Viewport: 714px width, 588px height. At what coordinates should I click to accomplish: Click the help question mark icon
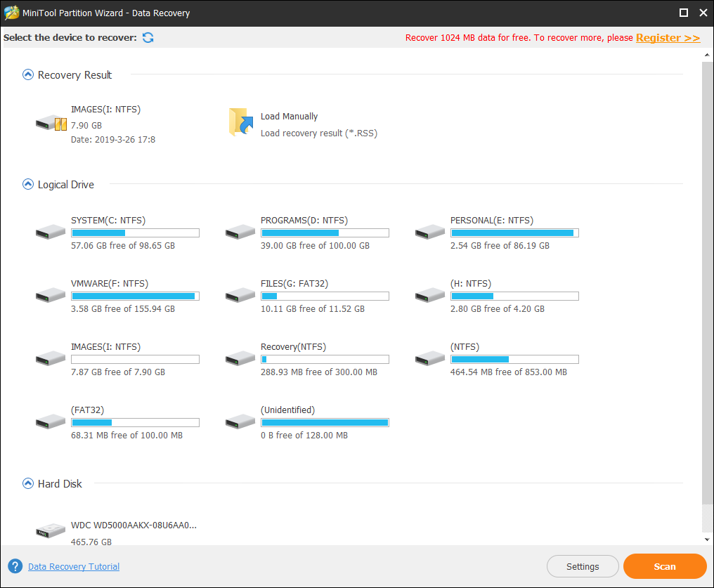point(15,566)
